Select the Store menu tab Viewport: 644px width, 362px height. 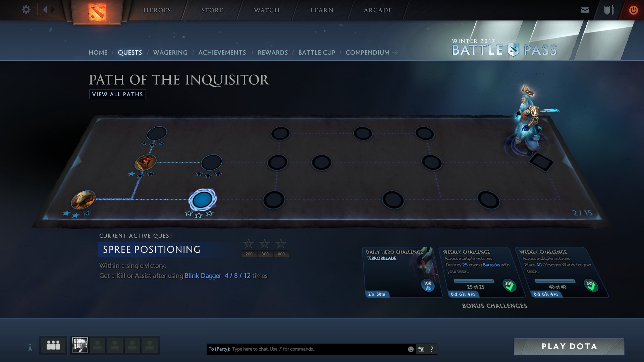click(212, 10)
